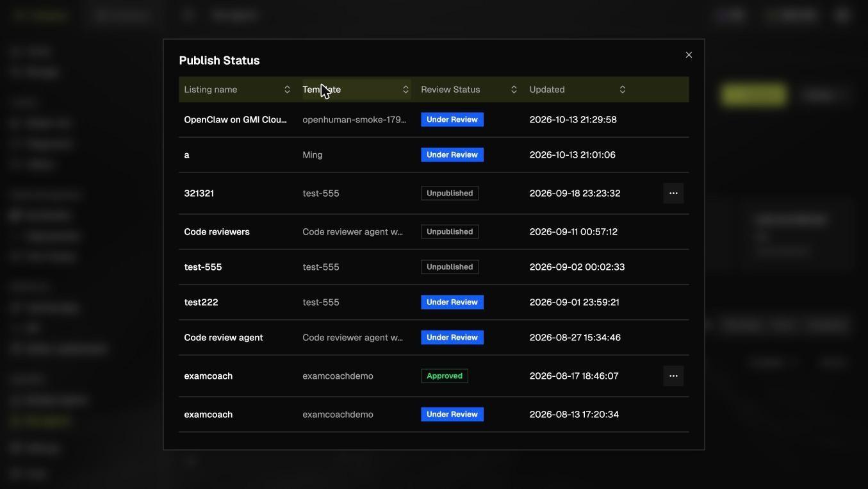868x489 pixels.
Task: Click the Review Status column header
Action: [450, 90]
